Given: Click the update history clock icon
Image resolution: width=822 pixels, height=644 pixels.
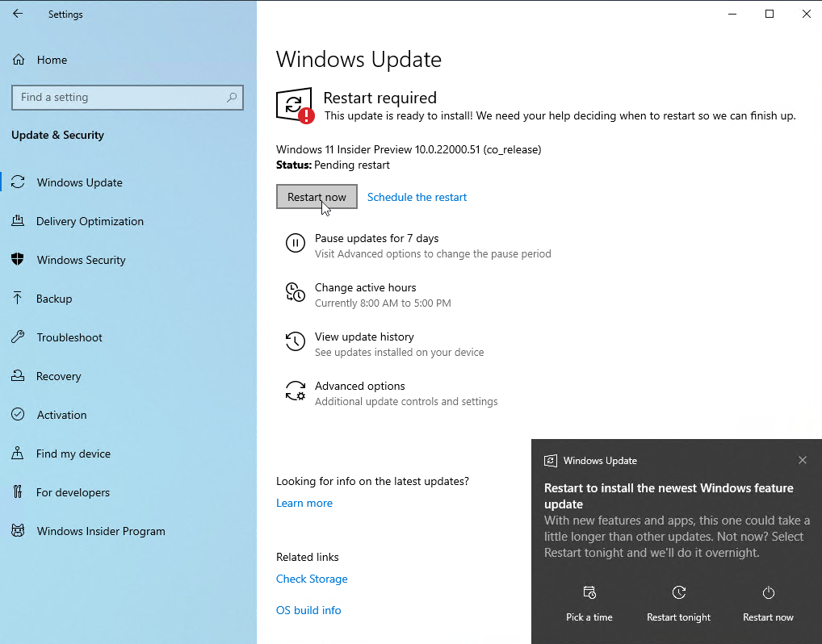Looking at the screenshot, I should tap(296, 341).
